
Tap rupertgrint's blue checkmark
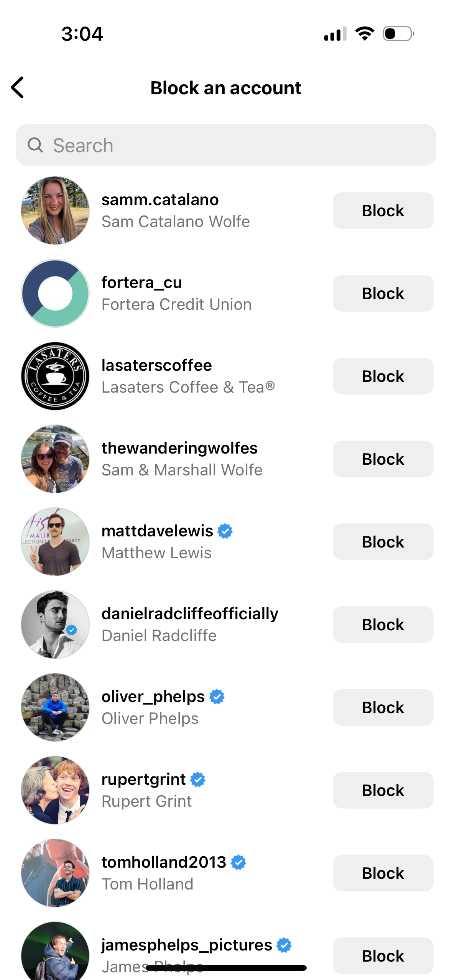tap(198, 779)
